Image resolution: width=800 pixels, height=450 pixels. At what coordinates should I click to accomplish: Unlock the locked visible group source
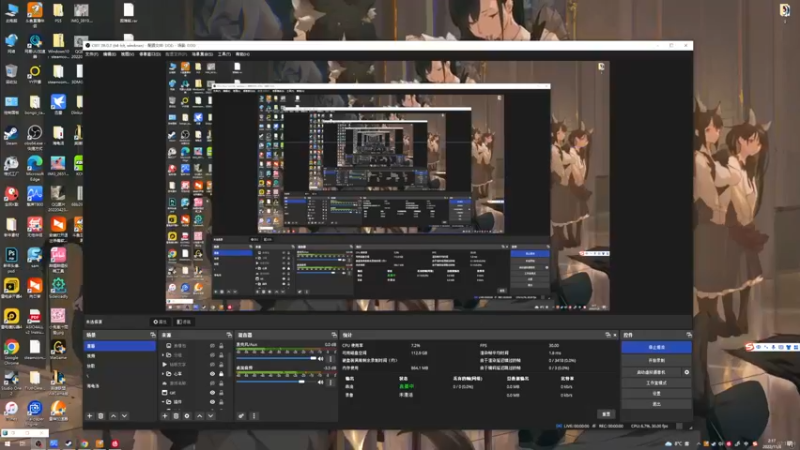pos(221,373)
